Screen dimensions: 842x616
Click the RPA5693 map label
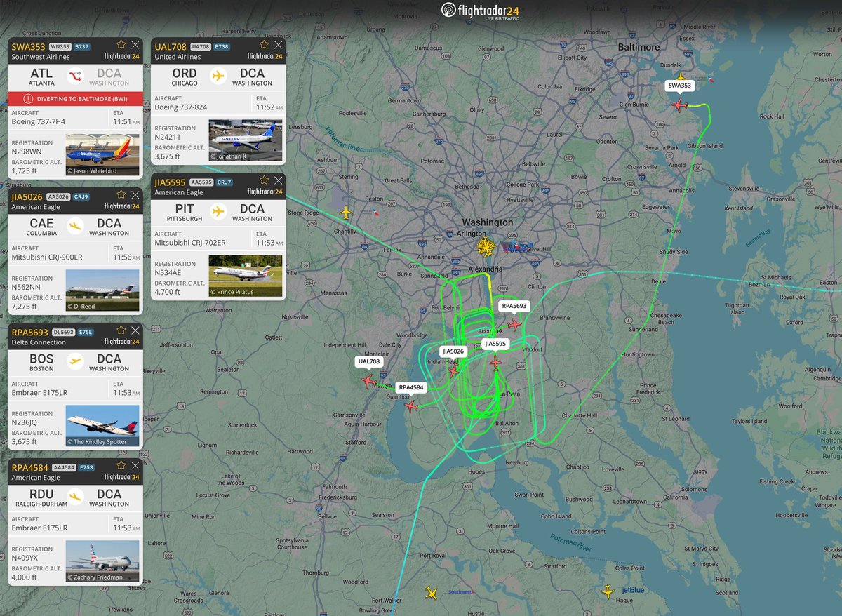click(514, 306)
